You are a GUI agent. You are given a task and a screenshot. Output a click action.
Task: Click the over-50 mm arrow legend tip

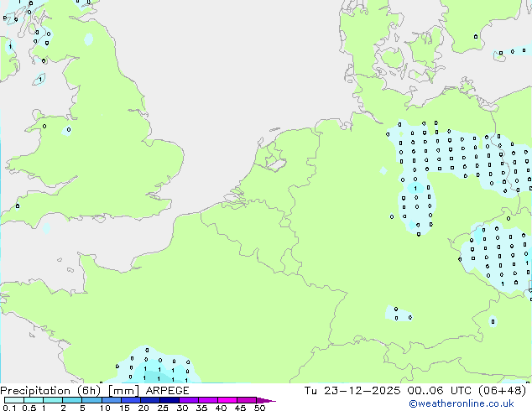(266, 401)
